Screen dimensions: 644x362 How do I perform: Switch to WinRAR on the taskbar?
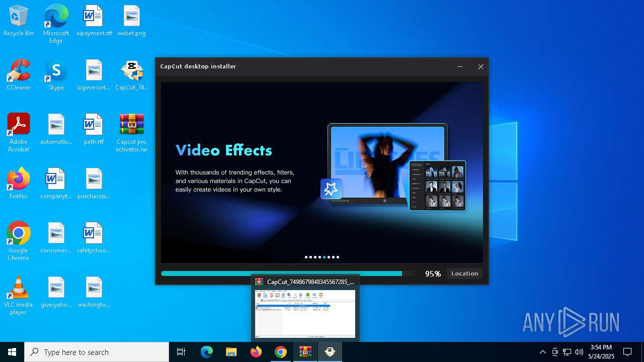pos(305,352)
